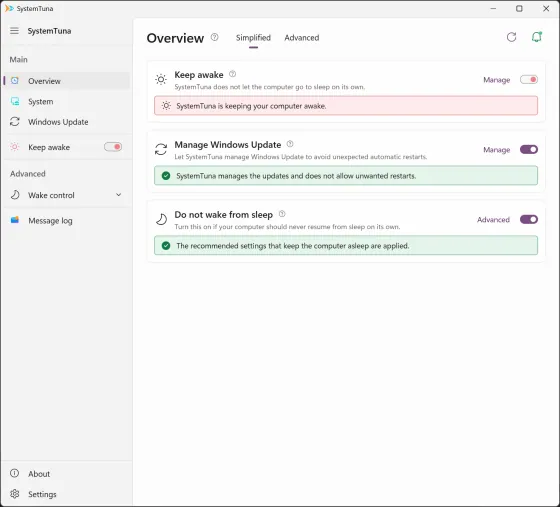560x507 pixels.
Task: Click the Wake control sidebar label
Action: click(51, 195)
